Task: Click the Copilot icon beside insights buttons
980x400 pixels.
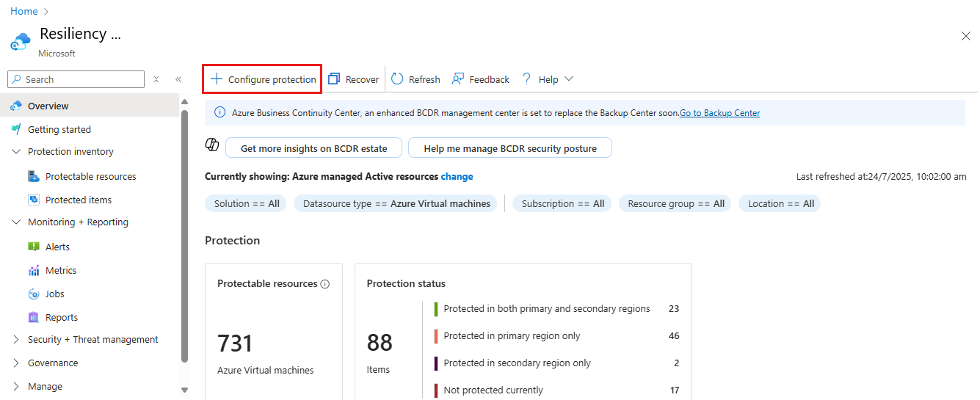Action: pyautogui.click(x=212, y=145)
